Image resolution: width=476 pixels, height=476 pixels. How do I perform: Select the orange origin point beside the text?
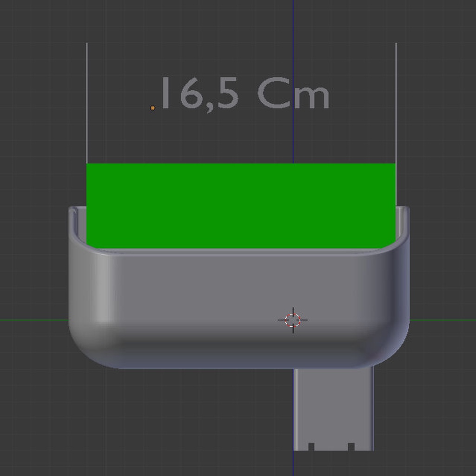pyautogui.click(x=152, y=108)
